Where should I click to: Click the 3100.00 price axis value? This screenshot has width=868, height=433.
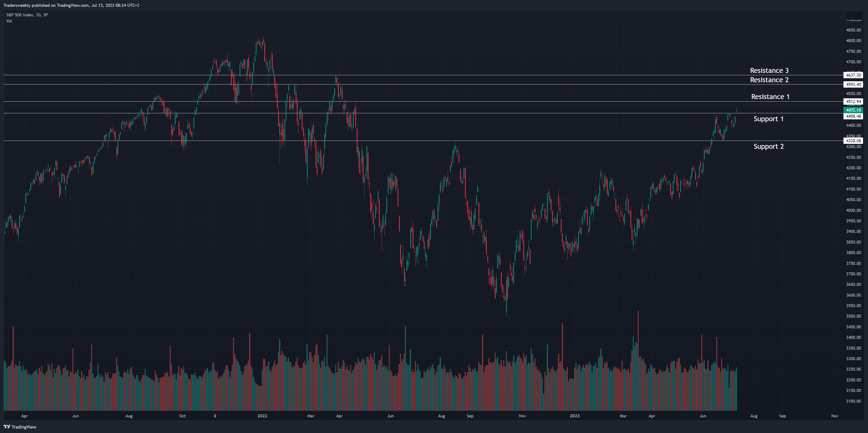pos(854,401)
